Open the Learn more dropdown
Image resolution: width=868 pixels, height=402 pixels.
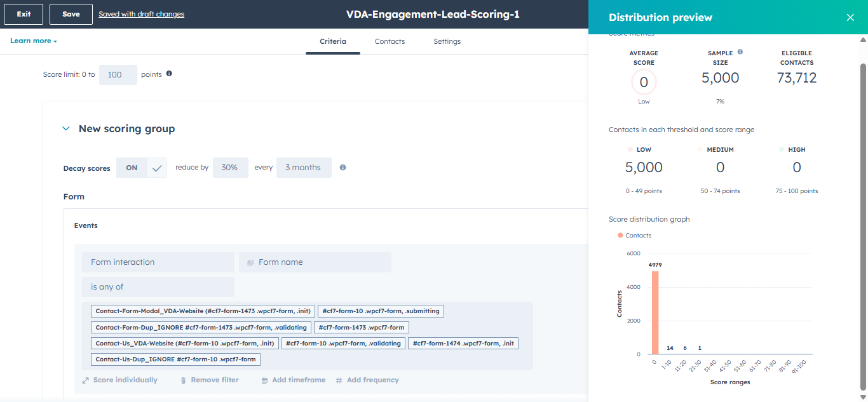[x=34, y=41]
